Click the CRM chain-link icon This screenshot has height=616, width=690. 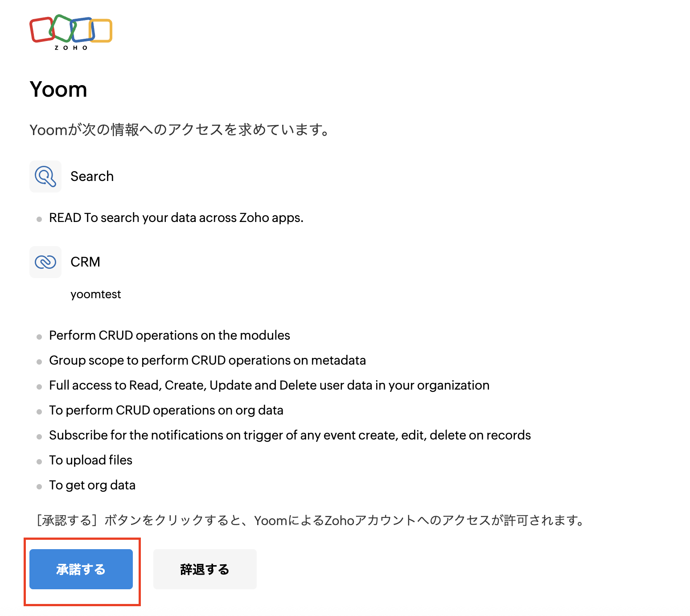point(45,262)
